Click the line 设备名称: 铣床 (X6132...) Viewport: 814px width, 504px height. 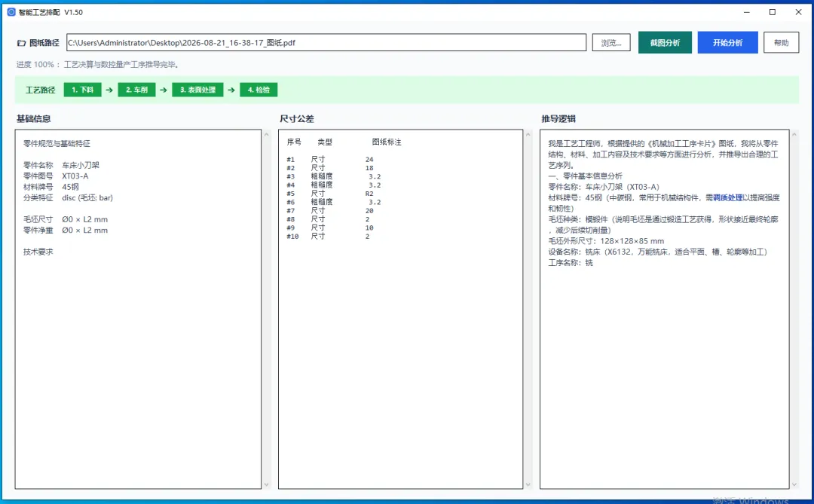click(658, 252)
